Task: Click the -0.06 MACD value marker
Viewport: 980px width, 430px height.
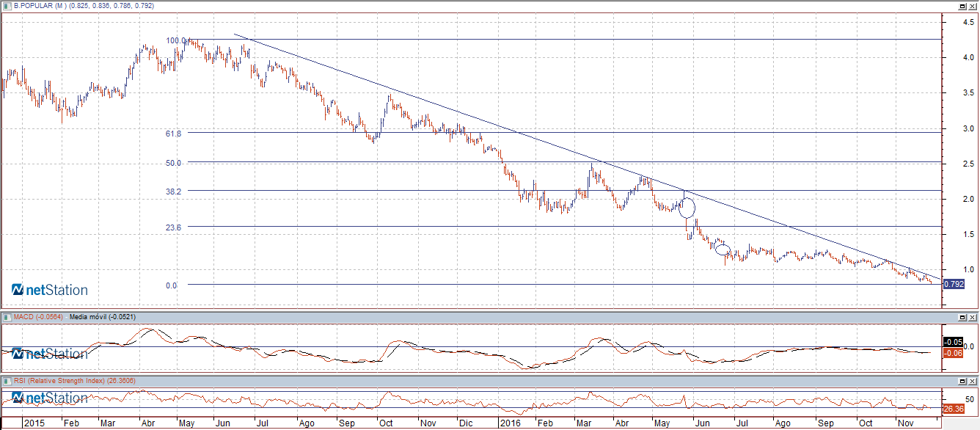Action: click(x=952, y=353)
